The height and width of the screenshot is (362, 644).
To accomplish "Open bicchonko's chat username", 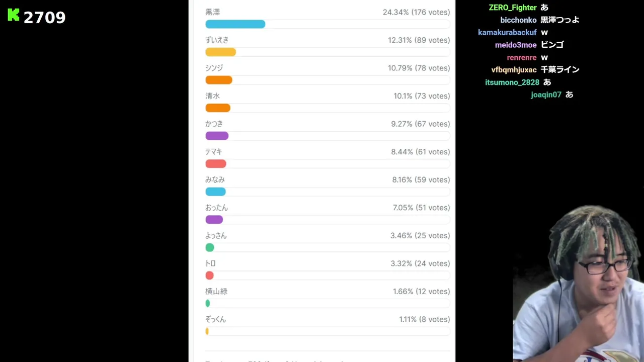I will [x=518, y=20].
